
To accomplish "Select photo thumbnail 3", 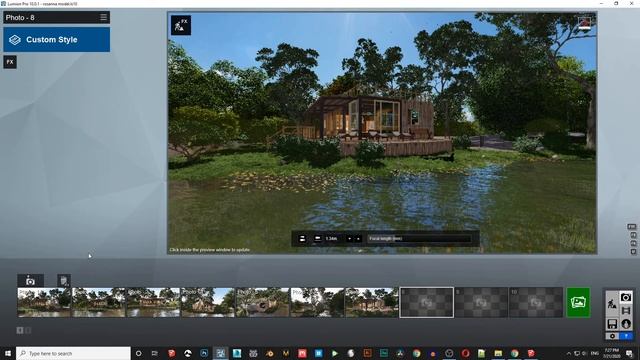I will click(x=153, y=302).
